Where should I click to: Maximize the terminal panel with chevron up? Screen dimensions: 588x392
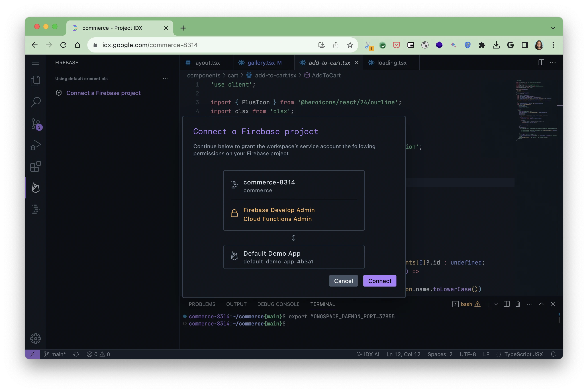(x=541, y=304)
